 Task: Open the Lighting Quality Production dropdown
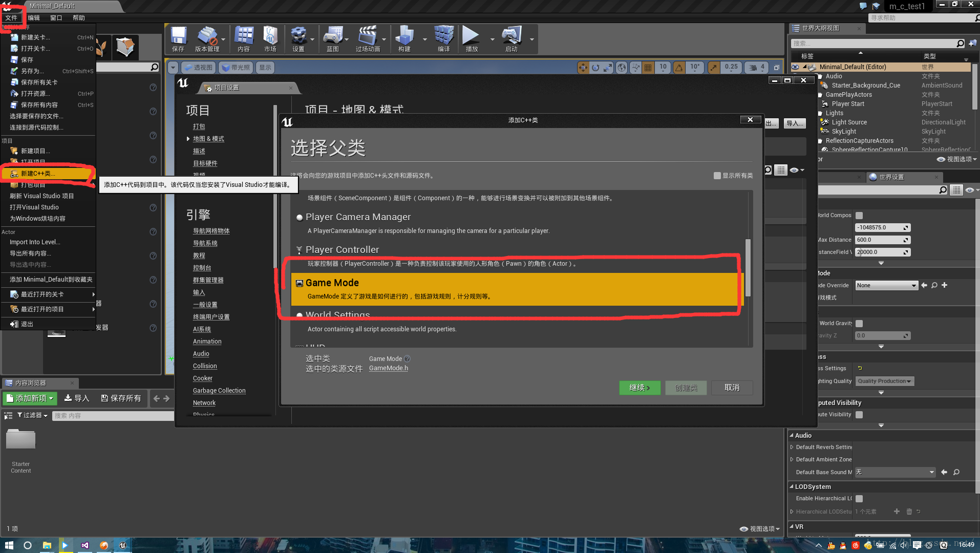pos(885,381)
